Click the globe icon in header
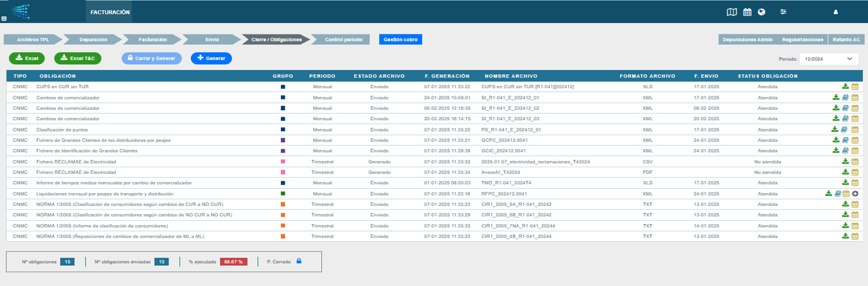This screenshot has height=286, width=868. click(762, 12)
